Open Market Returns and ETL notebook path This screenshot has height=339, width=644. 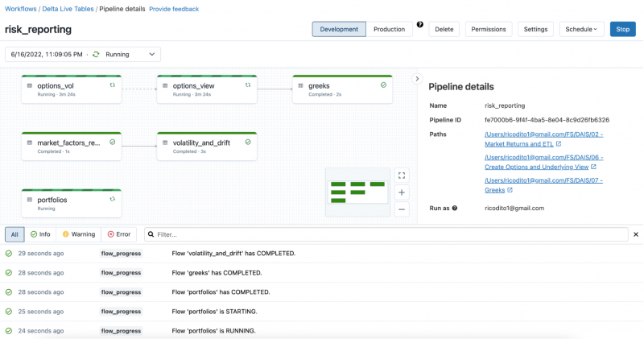(x=543, y=138)
